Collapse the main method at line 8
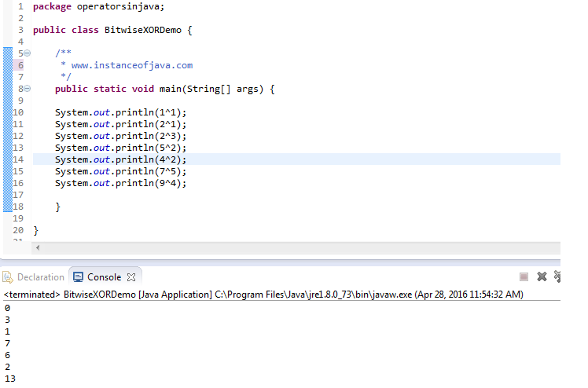This screenshot has height=388, width=588. click(27, 89)
